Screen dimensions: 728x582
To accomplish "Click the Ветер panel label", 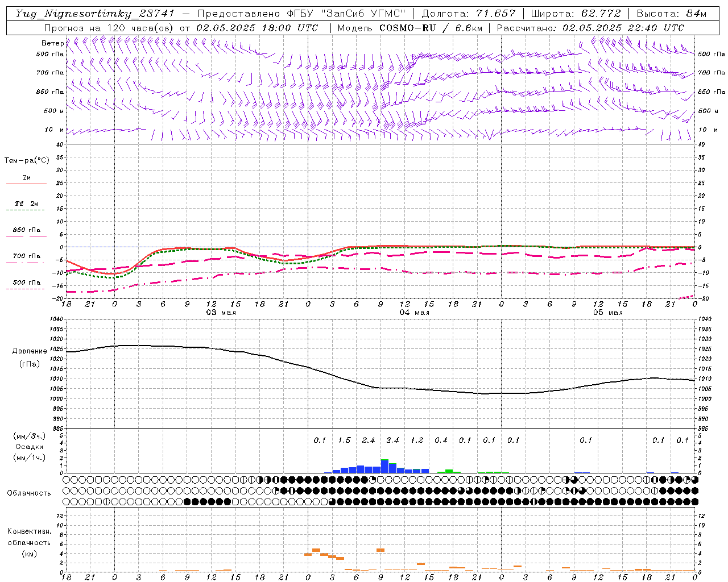I will click(52, 43).
